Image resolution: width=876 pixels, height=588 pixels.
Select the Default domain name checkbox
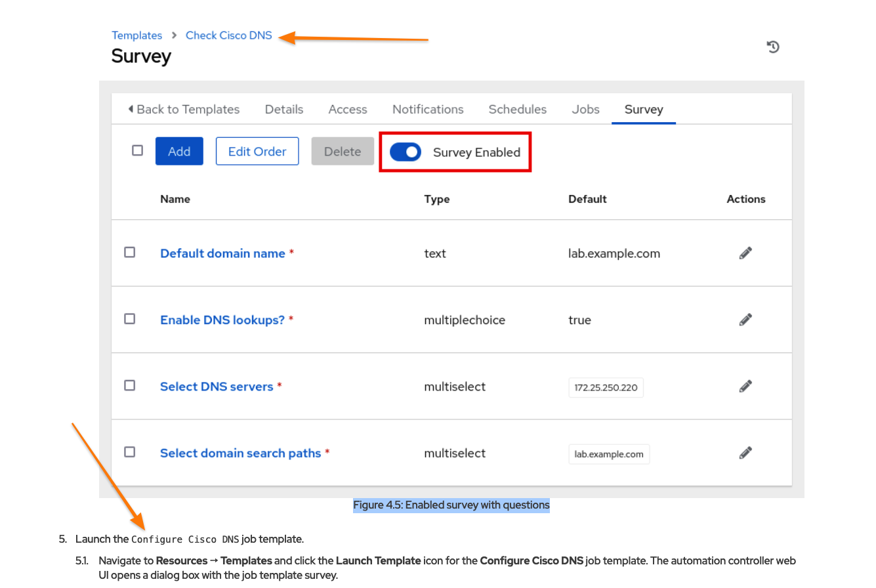pyautogui.click(x=130, y=252)
